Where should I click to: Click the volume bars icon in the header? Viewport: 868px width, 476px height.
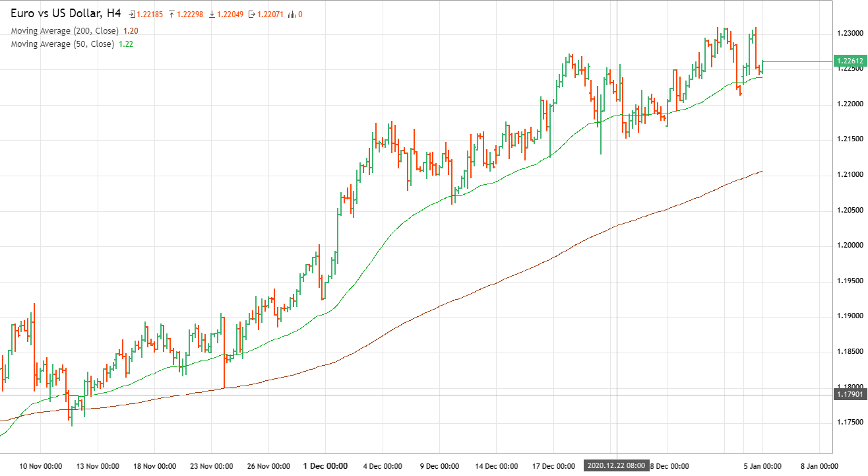pyautogui.click(x=292, y=14)
